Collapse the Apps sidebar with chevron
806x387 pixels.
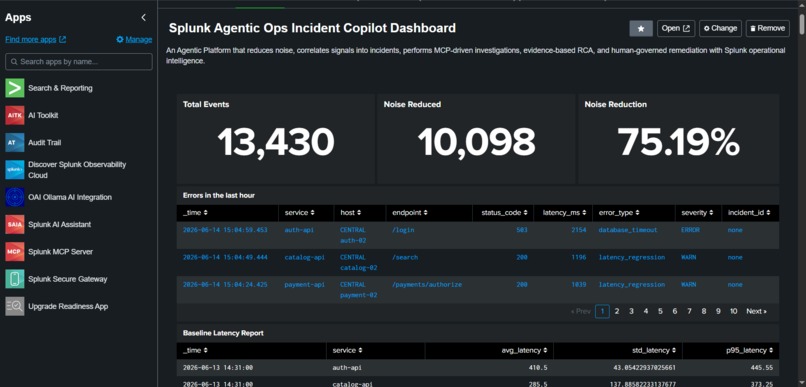143,17
